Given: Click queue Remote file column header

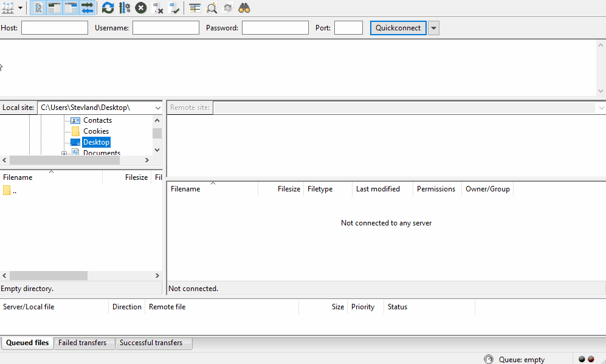Looking at the screenshot, I should coord(222,307).
